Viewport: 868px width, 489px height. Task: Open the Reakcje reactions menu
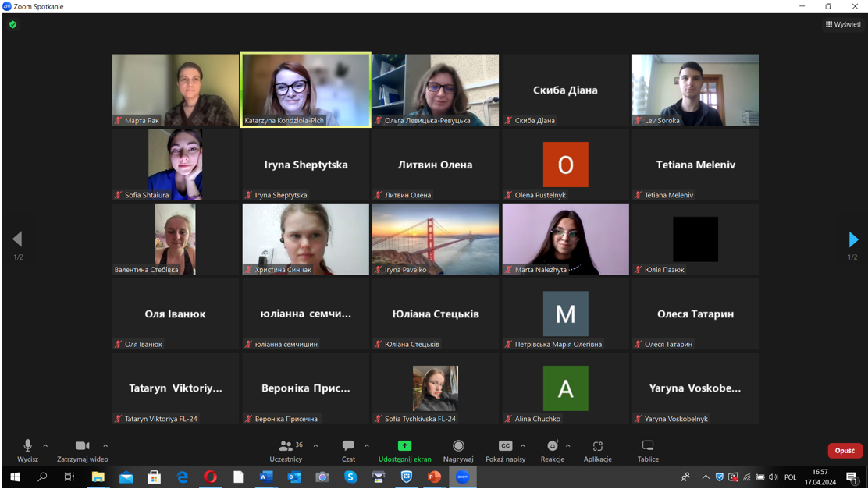pyautogui.click(x=553, y=450)
